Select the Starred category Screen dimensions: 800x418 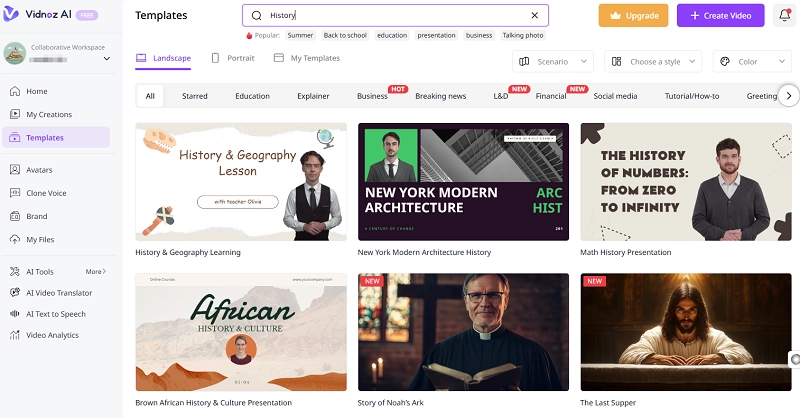(x=195, y=96)
